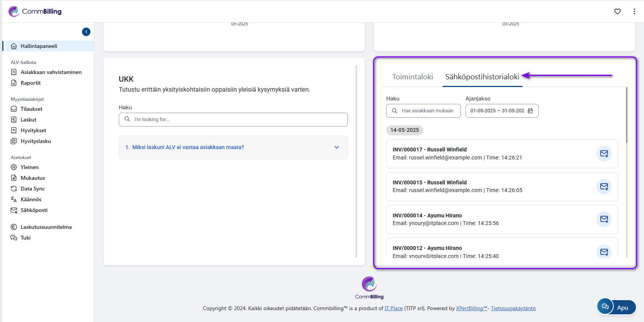Go to Data Sync settings

[33, 189]
